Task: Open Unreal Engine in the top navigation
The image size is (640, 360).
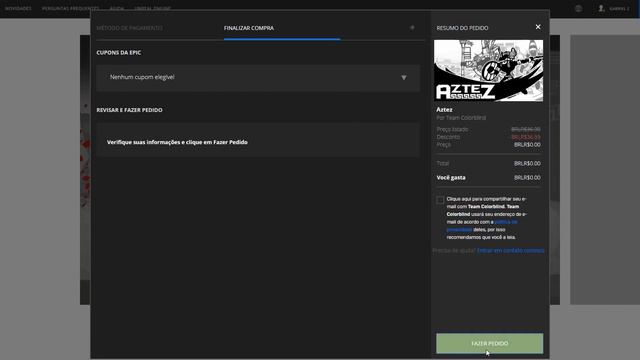Action: 152,8
